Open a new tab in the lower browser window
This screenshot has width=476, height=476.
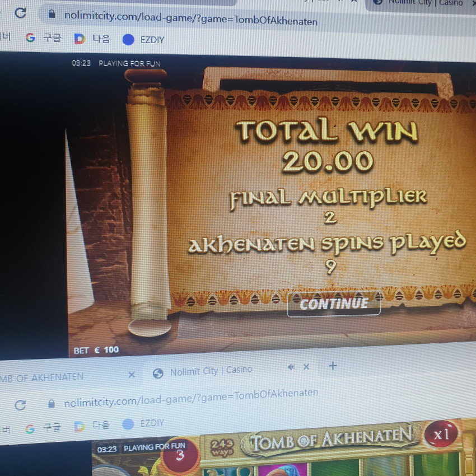pos(333,366)
